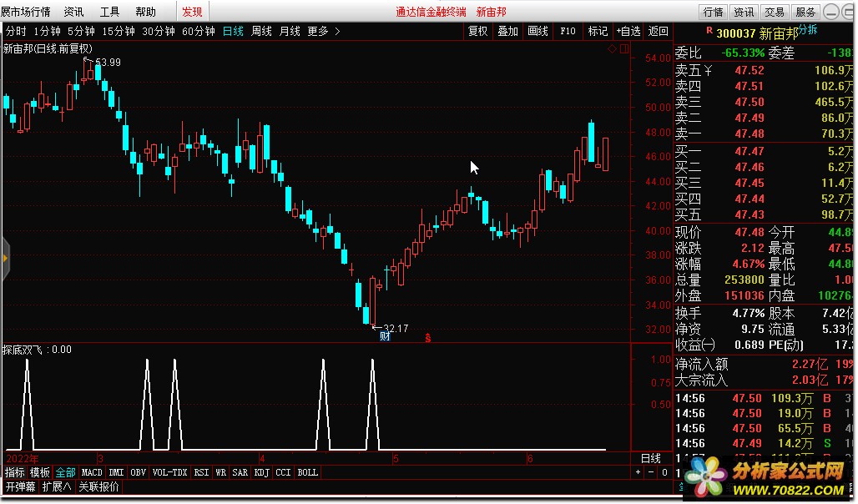Click the 关联报价 related quotes button

[99, 486]
